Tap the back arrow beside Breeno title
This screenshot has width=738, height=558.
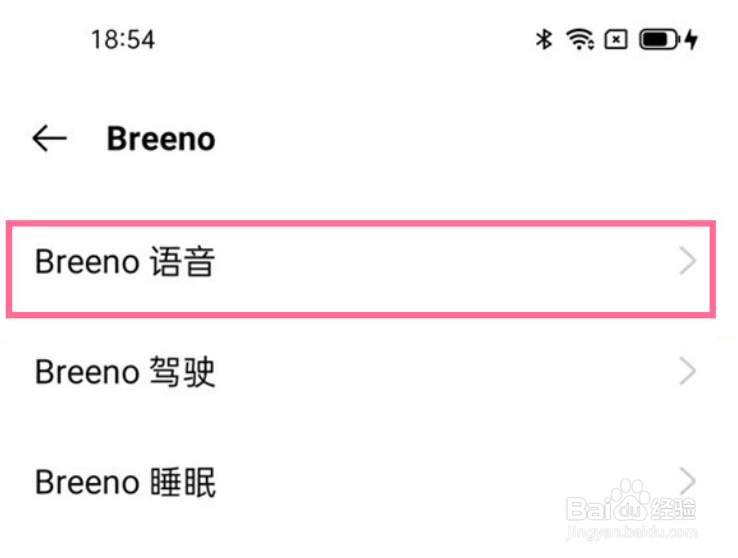pyautogui.click(x=49, y=138)
